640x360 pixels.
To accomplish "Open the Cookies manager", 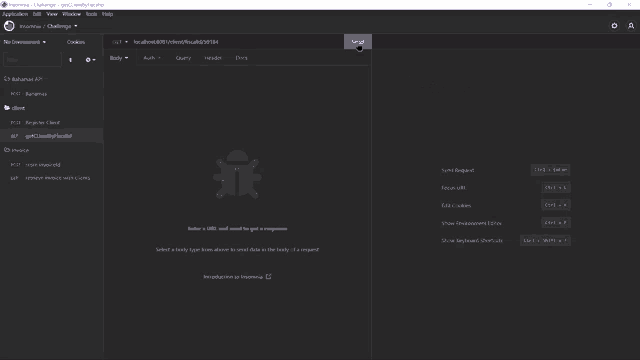I will 76,42.
